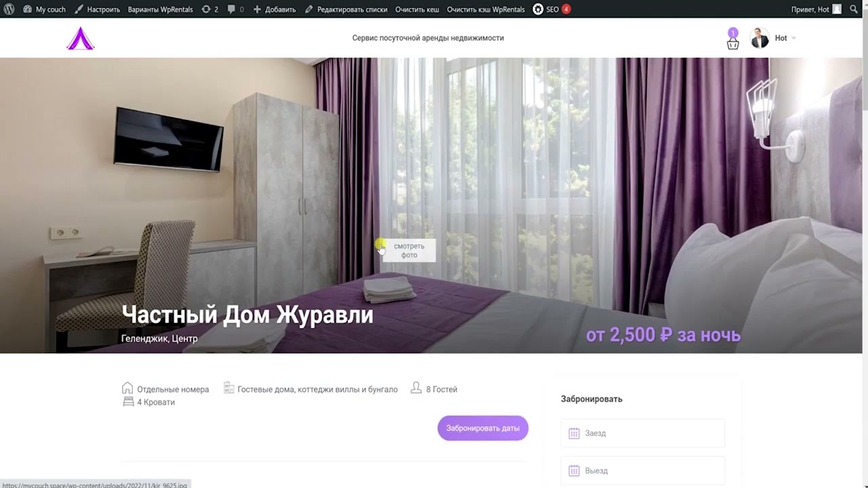The width and height of the screenshot is (868, 488).
Task: Click the calendar icon in Заезд field
Action: (x=574, y=433)
